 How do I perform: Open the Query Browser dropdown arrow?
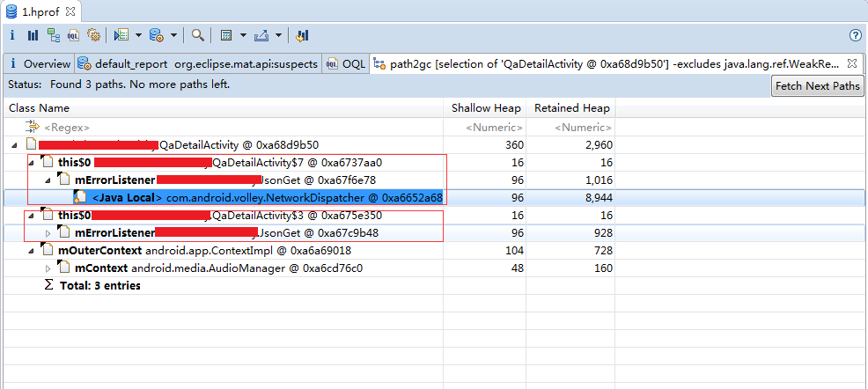[x=173, y=35]
